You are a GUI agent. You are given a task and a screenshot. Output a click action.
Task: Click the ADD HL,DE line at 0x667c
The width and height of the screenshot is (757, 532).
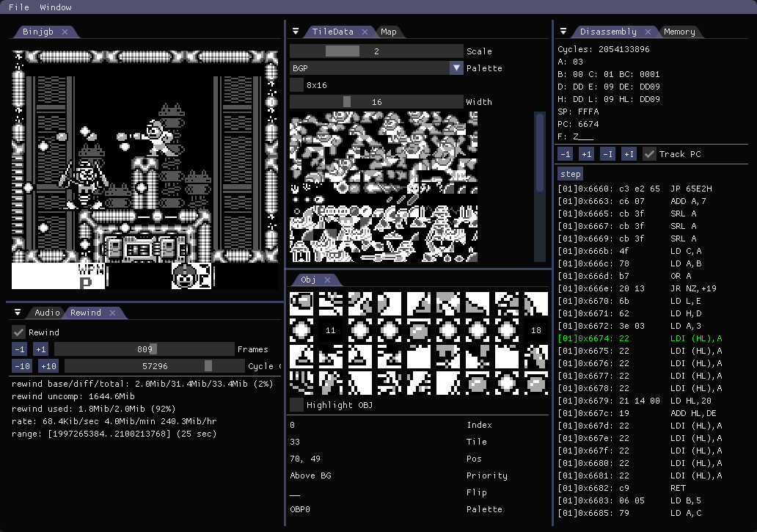(x=637, y=412)
